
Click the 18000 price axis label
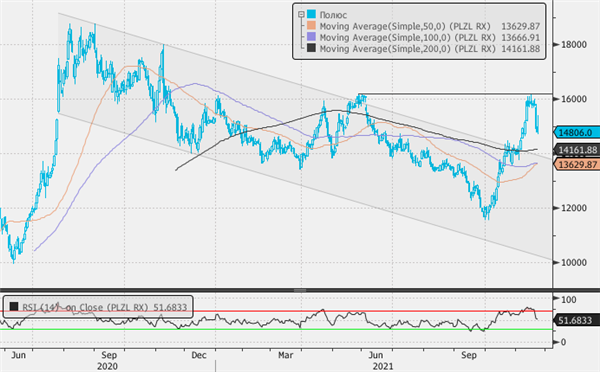574,45
